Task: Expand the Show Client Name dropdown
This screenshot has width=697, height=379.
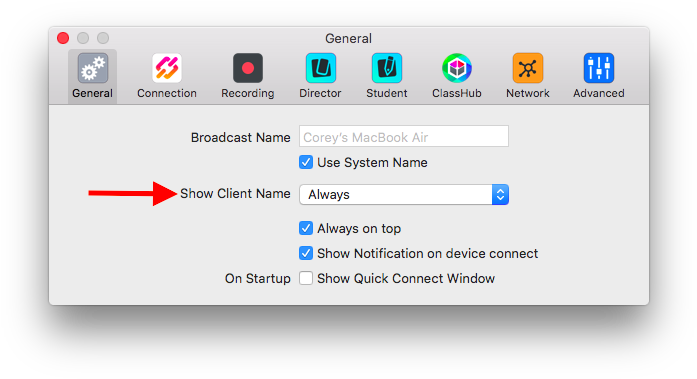Action: [404, 195]
